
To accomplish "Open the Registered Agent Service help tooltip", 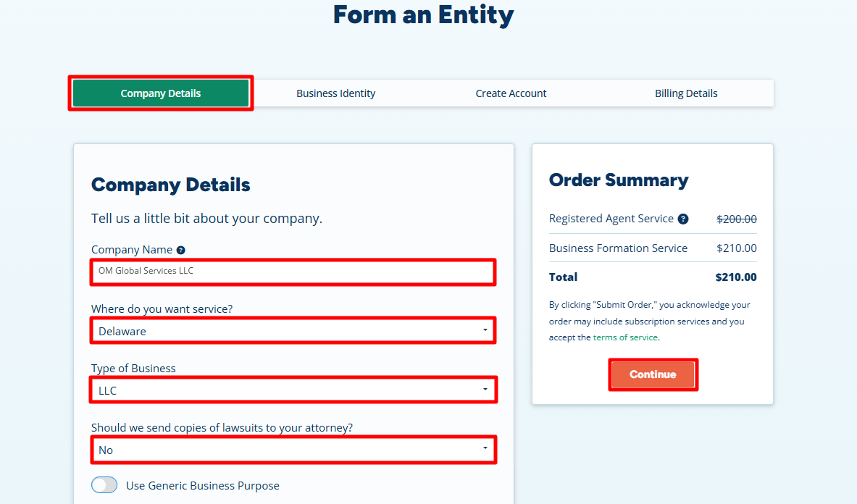I will pos(682,219).
